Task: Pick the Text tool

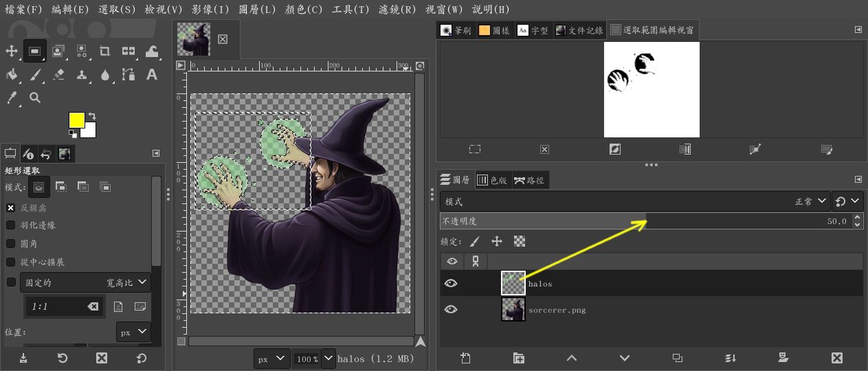Action: [152, 74]
